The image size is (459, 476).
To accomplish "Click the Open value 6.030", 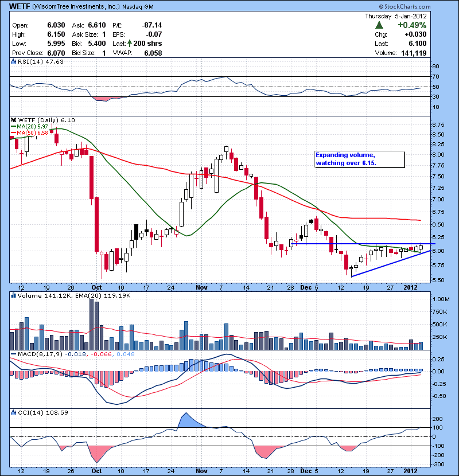I will point(56,25).
